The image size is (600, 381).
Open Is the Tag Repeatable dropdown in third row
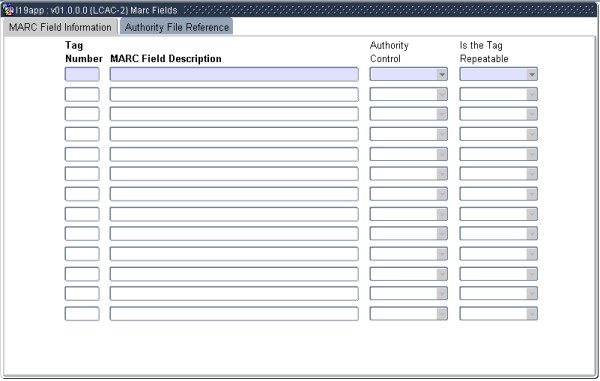click(x=498, y=114)
